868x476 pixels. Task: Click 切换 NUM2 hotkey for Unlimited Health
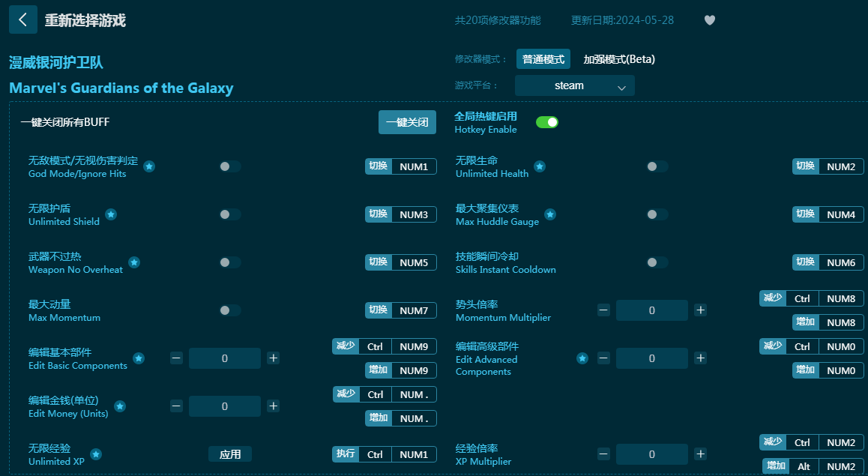coord(828,166)
